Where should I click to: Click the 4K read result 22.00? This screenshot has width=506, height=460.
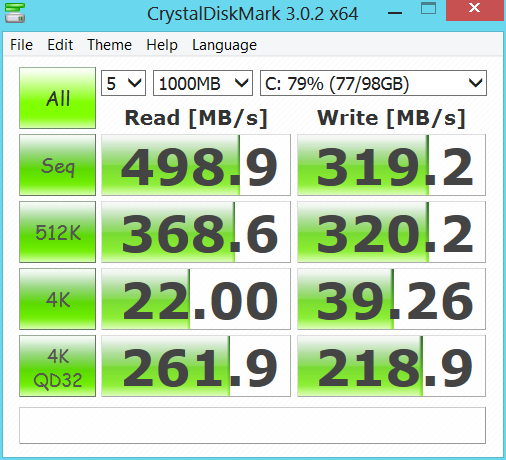coord(196,299)
